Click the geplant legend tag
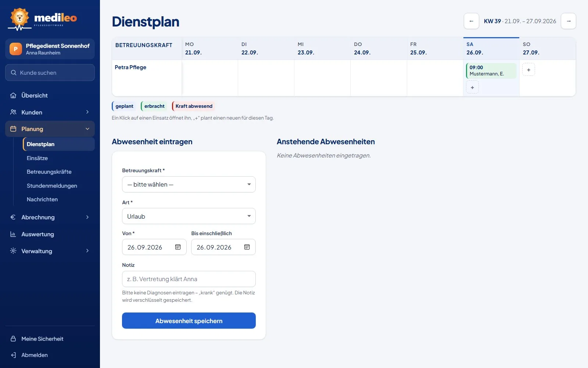The height and width of the screenshot is (368, 588). coord(124,106)
